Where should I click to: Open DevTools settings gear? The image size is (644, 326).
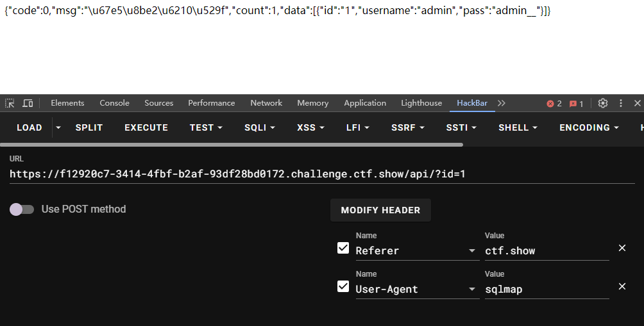[602, 103]
